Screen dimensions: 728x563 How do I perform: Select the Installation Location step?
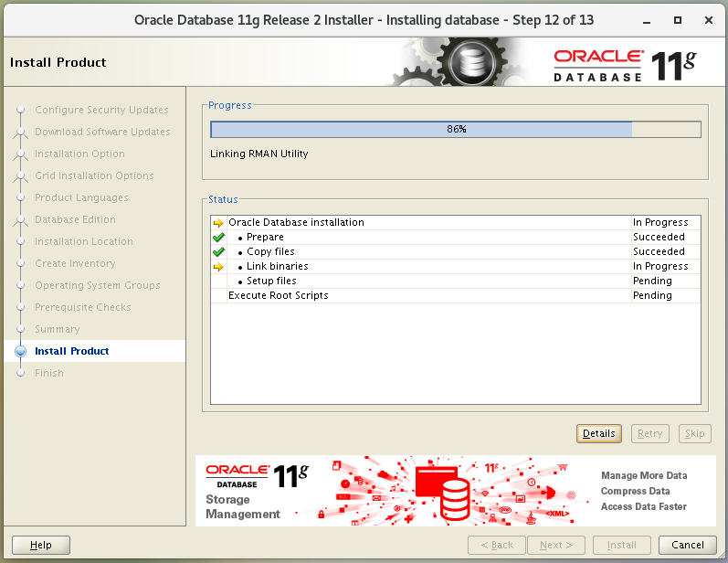(84, 241)
